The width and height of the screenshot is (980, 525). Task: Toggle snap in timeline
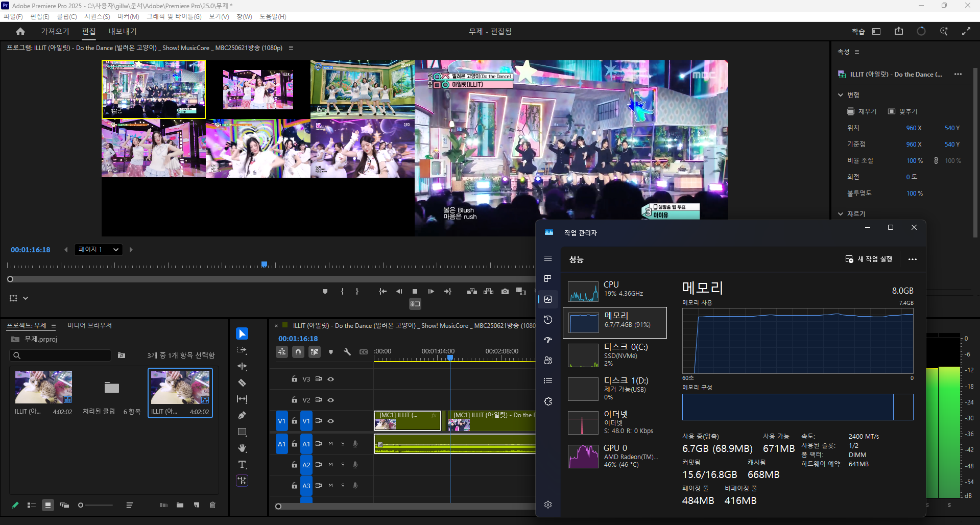298,352
